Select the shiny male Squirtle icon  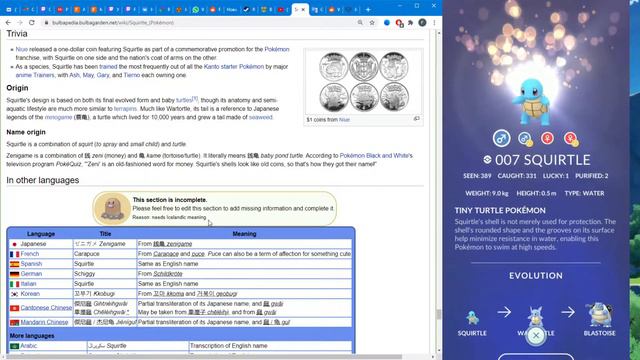[x=525, y=139]
